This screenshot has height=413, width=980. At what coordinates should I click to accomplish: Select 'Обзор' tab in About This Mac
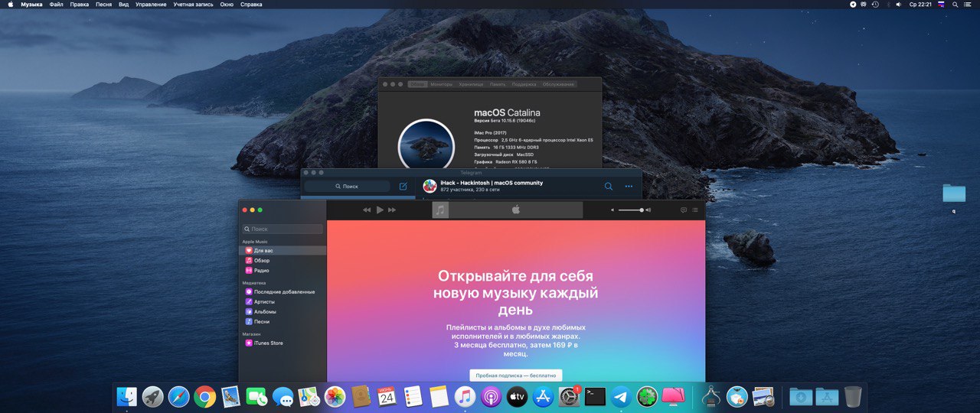pos(417,84)
